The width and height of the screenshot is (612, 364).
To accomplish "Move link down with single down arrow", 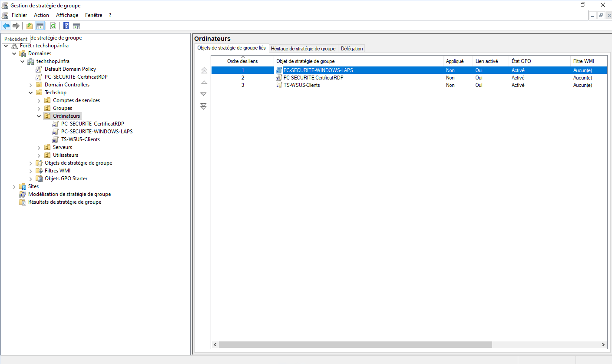I will 204,94.
